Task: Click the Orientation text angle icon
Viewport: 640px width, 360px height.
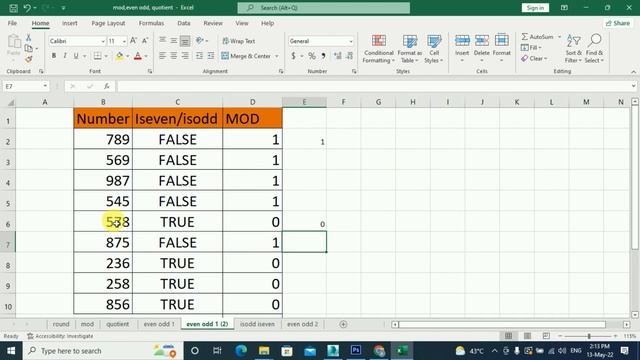Action: coord(200,40)
